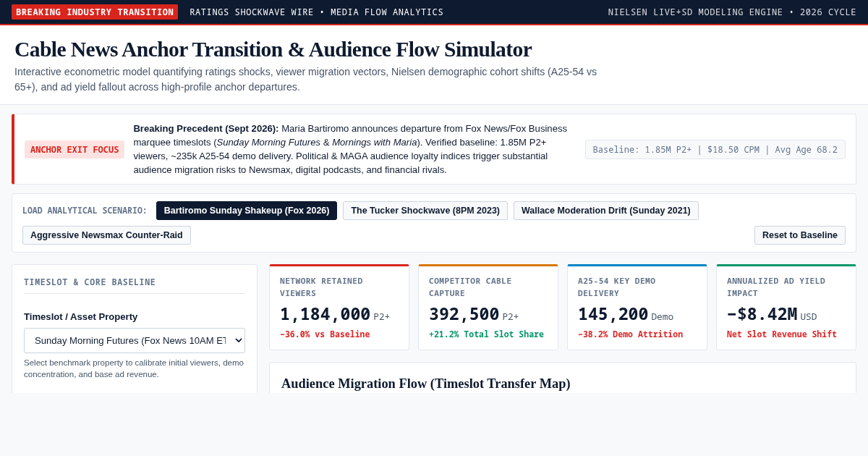Image resolution: width=868 pixels, height=456 pixels.
Task: Click the baseline 1.85M P2+ stats chip
Action: (715, 150)
